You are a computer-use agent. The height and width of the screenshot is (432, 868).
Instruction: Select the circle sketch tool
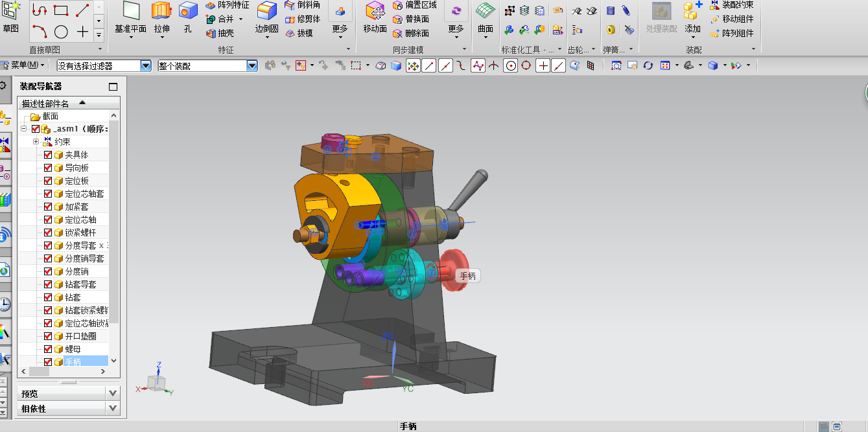click(x=61, y=32)
